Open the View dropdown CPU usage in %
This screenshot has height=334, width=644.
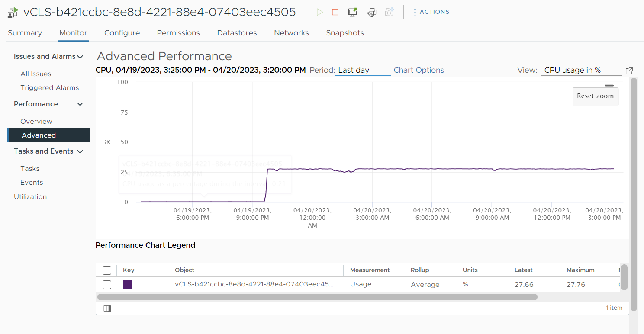(x=581, y=71)
